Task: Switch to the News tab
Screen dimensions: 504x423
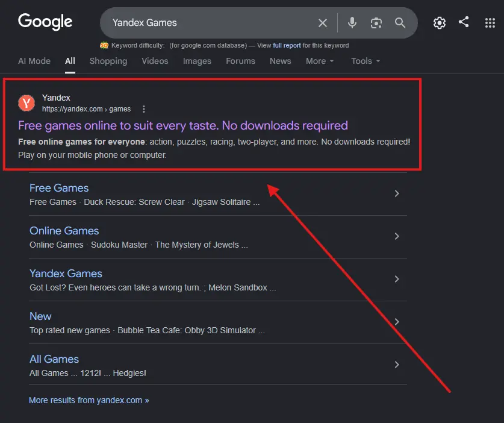Action: [280, 61]
